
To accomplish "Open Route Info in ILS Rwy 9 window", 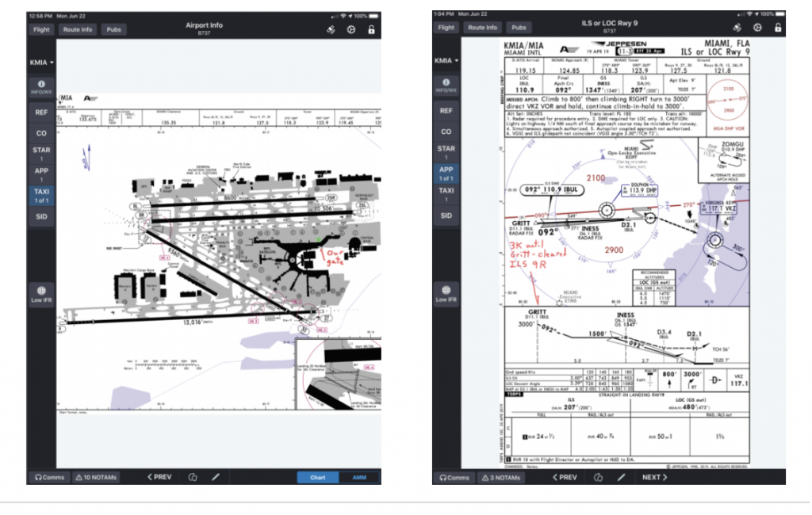I will pyautogui.click(x=482, y=28).
